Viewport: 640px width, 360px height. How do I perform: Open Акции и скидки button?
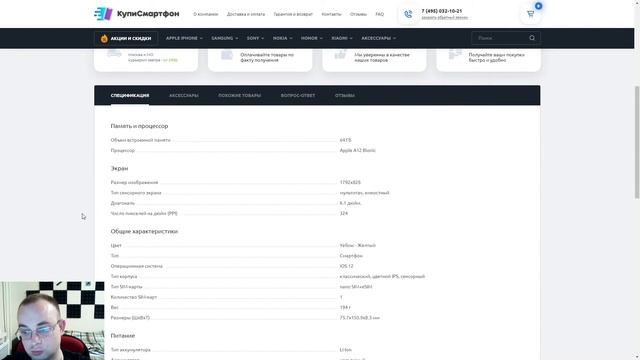pyautogui.click(x=126, y=38)
